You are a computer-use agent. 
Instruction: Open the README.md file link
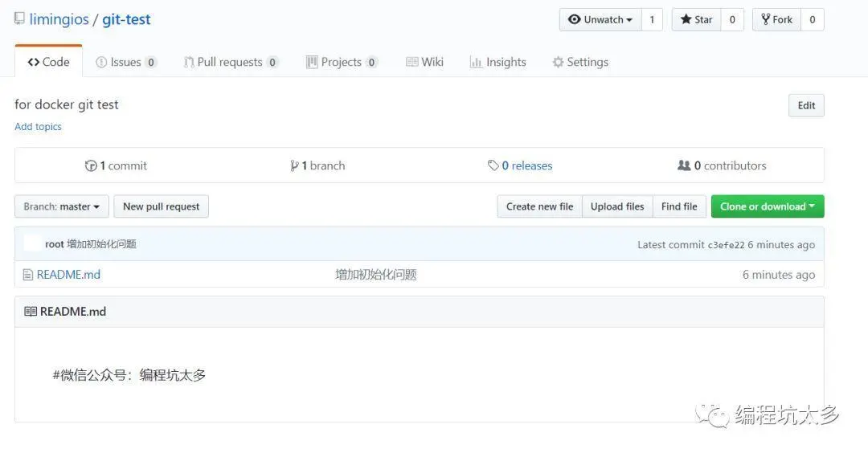point(68,275)
